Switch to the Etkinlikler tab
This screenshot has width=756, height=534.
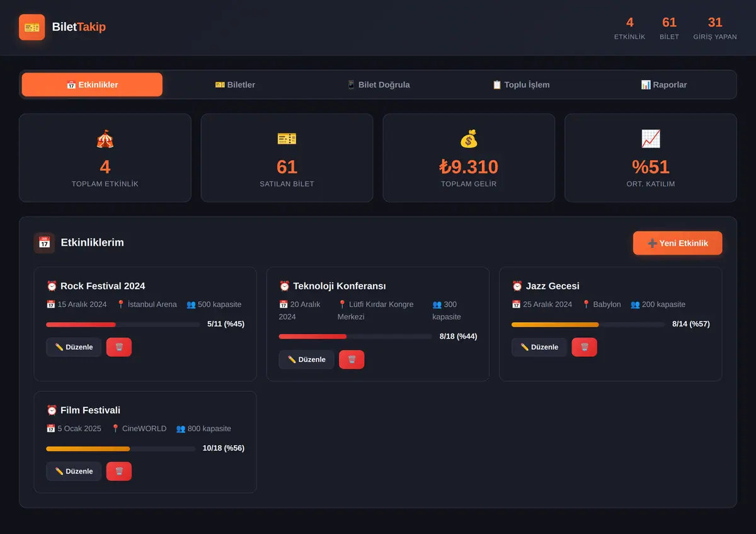(x=92, y=84)
